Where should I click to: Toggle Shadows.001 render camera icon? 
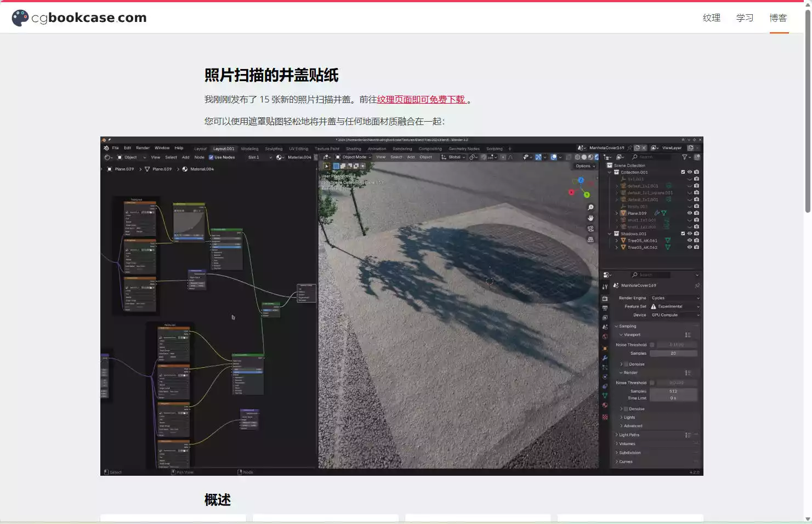696,233
